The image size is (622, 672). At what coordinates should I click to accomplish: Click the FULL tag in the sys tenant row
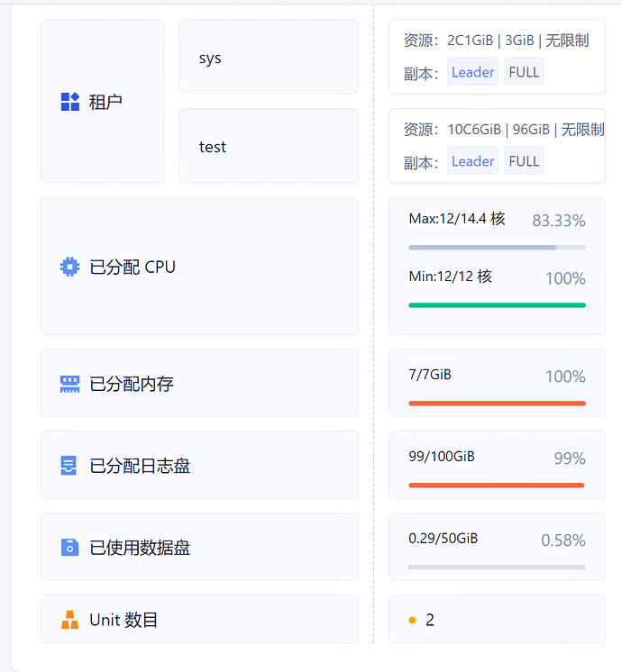524,72
